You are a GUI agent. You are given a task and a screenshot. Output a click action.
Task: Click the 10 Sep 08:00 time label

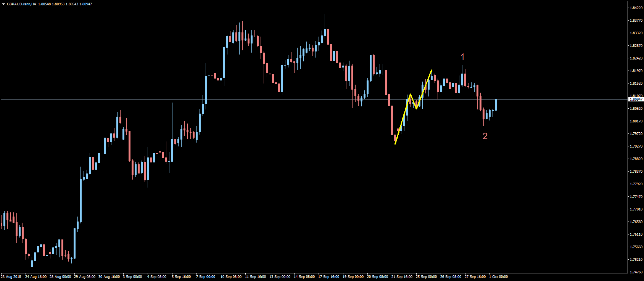(x=231, y=277)
